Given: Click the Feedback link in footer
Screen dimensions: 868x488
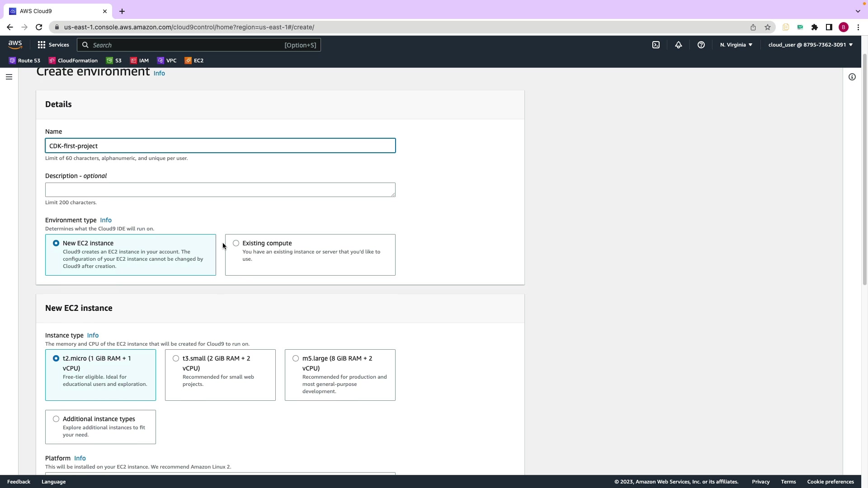Looking at the screenshot, I should coord(19,482).
